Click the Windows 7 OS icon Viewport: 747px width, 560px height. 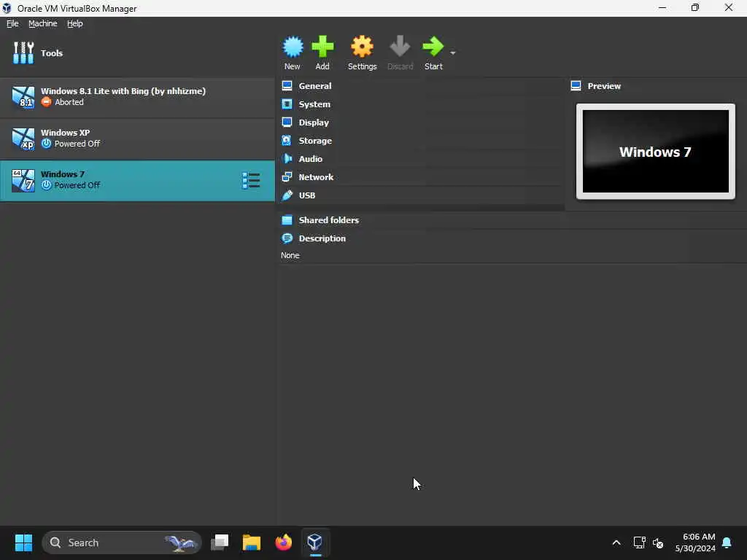23,181
